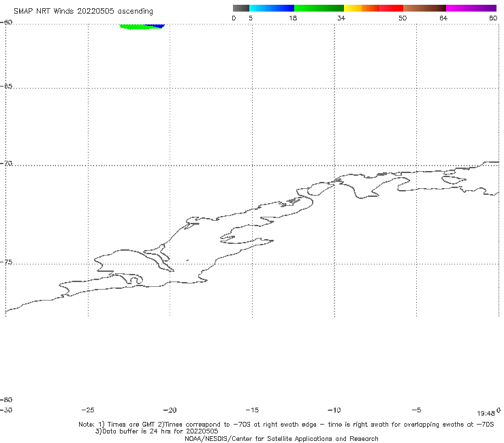Image resolution: width=504 pixels, height=443 pixels.
Task: Click the latitude label '-75'
Action: [x=6, y=262]
